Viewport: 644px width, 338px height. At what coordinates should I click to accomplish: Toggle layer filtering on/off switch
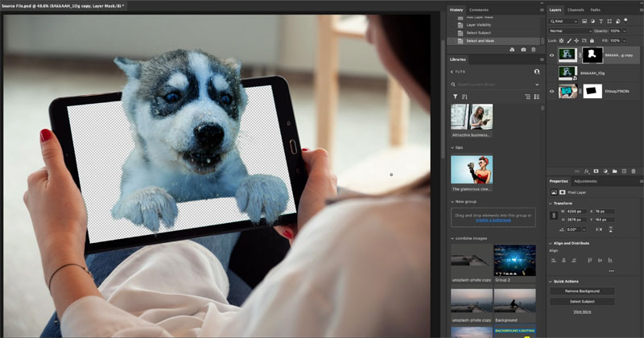(x=626, y=20)
